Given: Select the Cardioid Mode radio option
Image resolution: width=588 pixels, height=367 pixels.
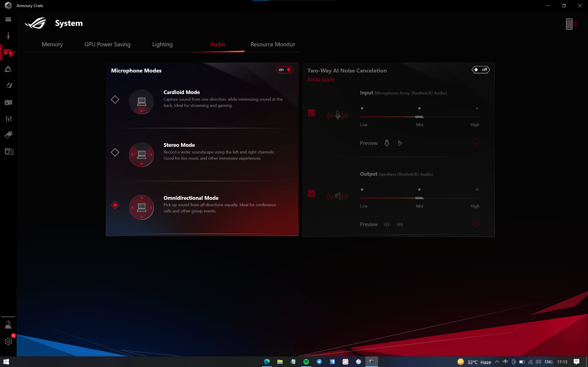Looking at the screenshot, I should pos(115,100).
